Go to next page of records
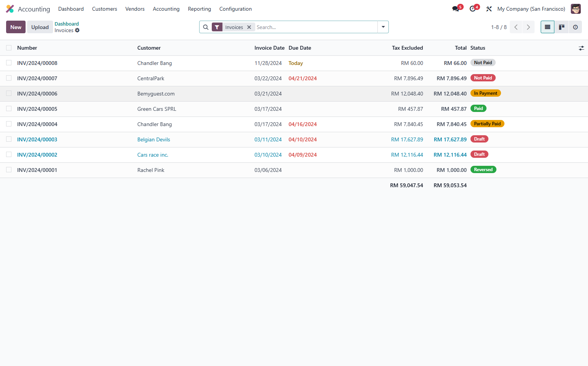This screenshot has height=366, width=588. (528, 27)
